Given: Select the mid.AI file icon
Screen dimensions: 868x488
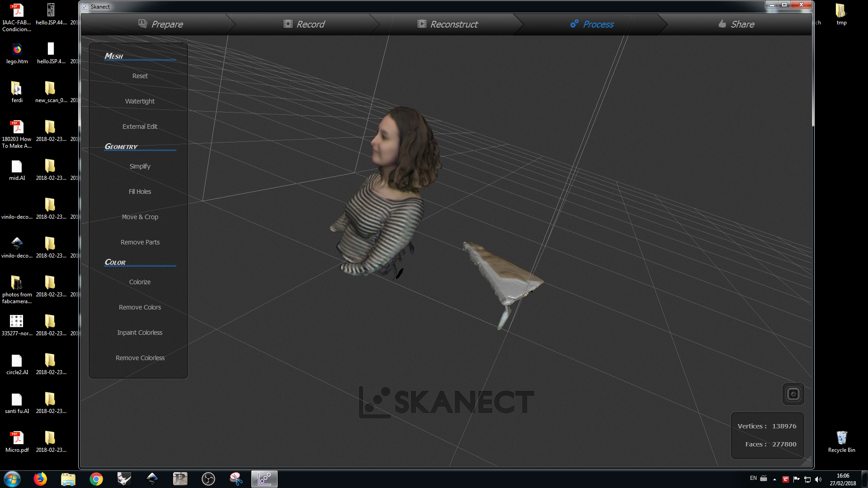Looking at the screenshot, I should pos(17,170).
